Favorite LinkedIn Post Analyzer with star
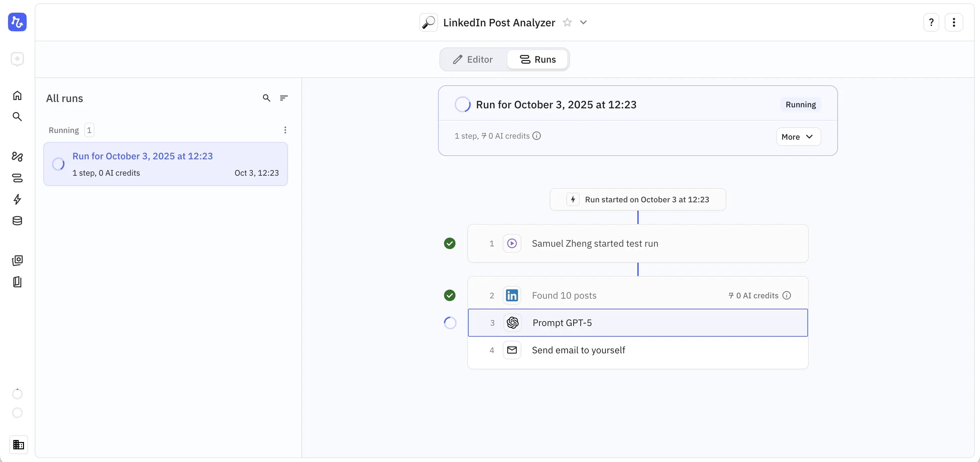Image resolution: width=980 pixels, height=462 pixels. click(567, 22)
